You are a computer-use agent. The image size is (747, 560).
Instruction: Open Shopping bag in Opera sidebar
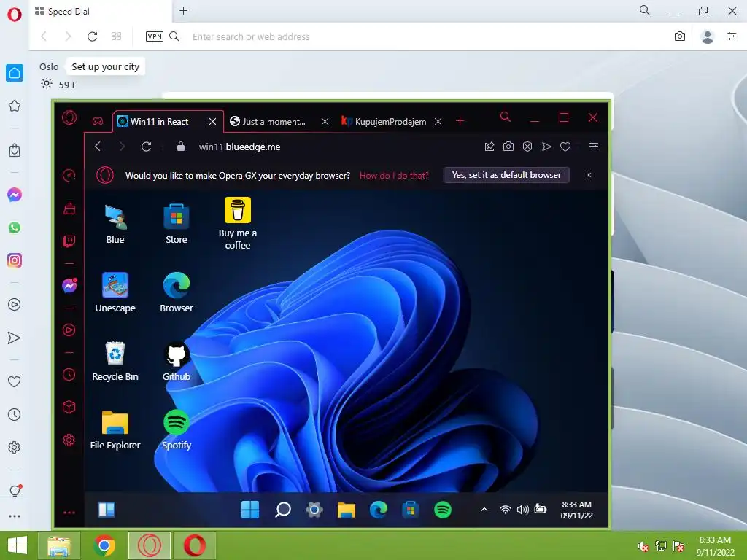(x=15, y=150)
